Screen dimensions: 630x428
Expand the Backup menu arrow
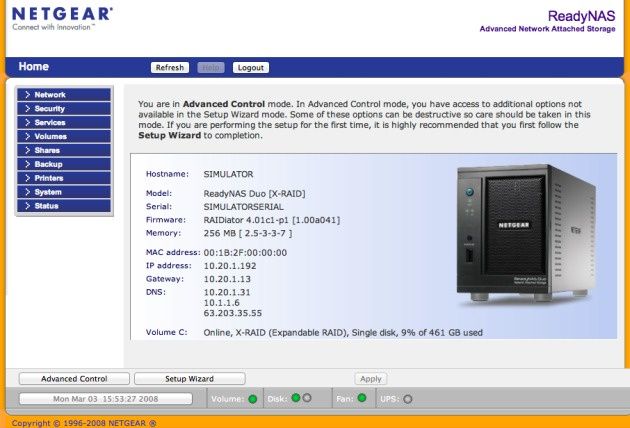coord(27,164)
